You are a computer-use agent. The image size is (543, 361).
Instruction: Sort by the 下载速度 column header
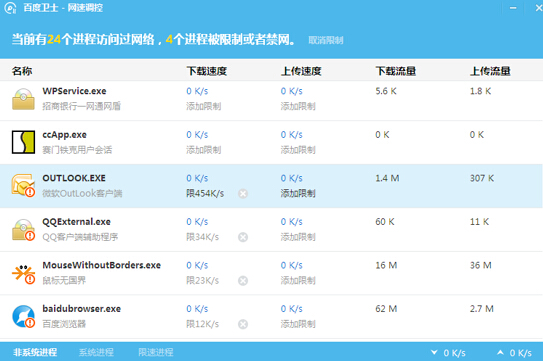[x=207, y=71]
